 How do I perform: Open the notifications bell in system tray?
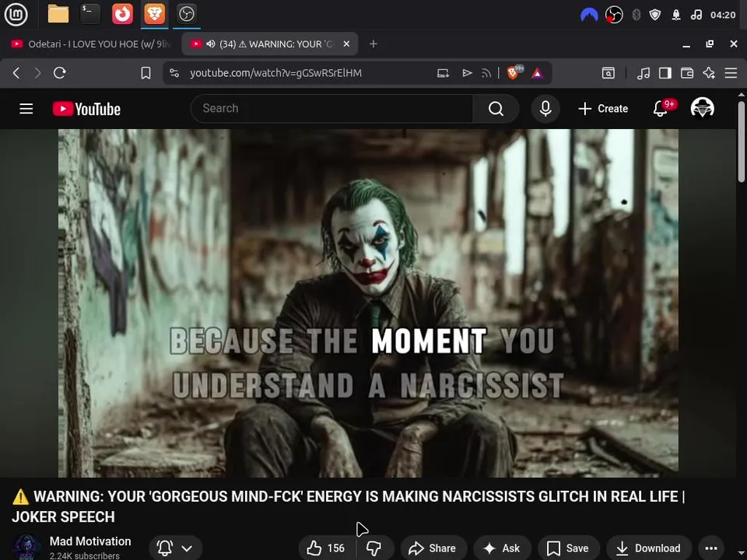[676, 15]
